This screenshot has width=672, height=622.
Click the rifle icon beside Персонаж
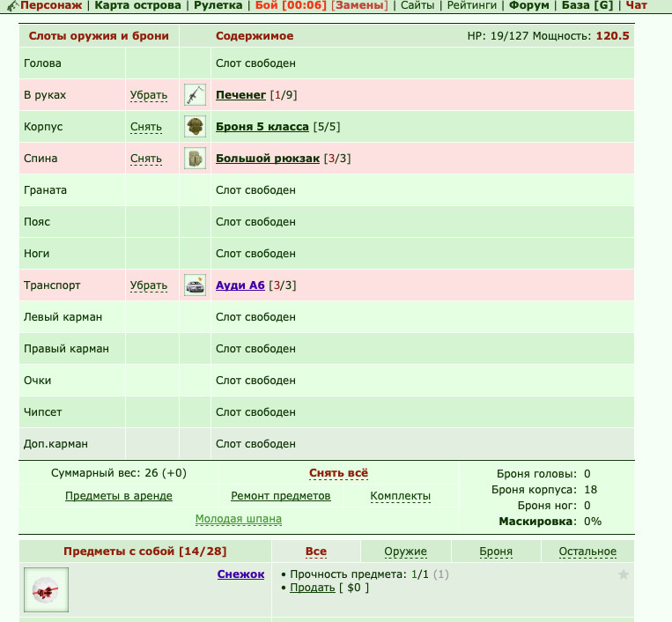[x=13, y=5]
